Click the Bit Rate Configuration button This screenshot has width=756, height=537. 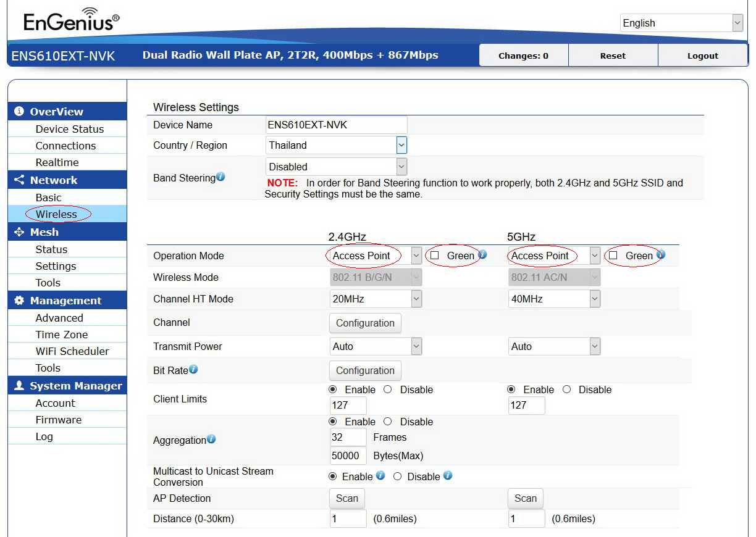click(x=365, y=370)
